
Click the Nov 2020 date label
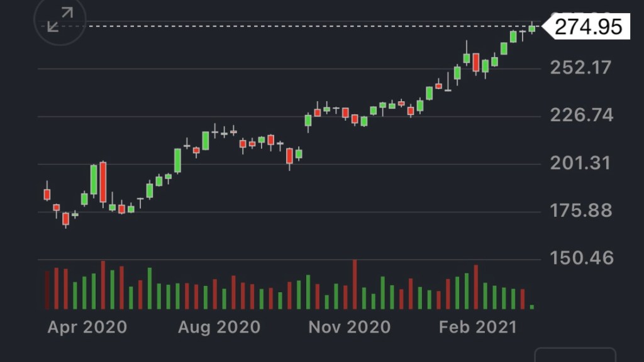349,327
